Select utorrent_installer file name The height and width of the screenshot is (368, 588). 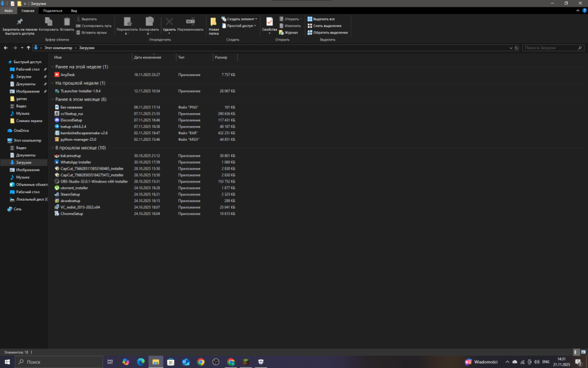tap(74, 188)
